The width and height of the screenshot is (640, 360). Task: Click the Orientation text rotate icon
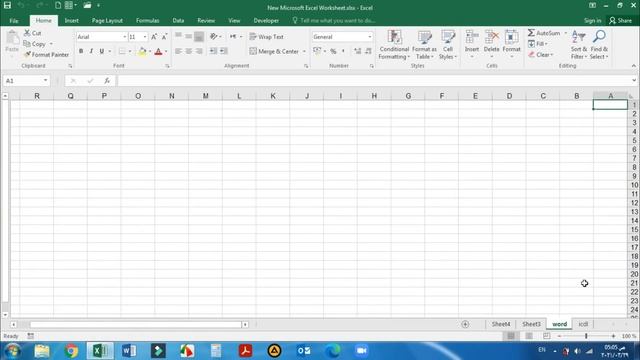click(213, 37)
